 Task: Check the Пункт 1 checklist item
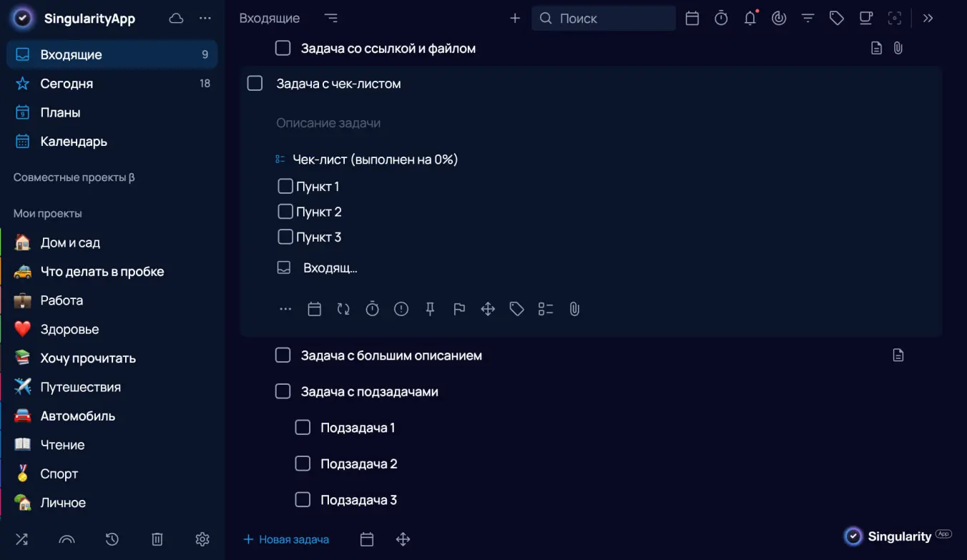pyautogui.click(x=285, y=187)
